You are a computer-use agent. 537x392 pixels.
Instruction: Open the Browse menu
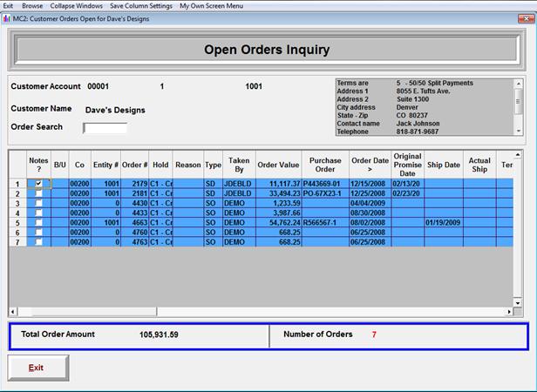pyautogui.click(x=32, y=6)
